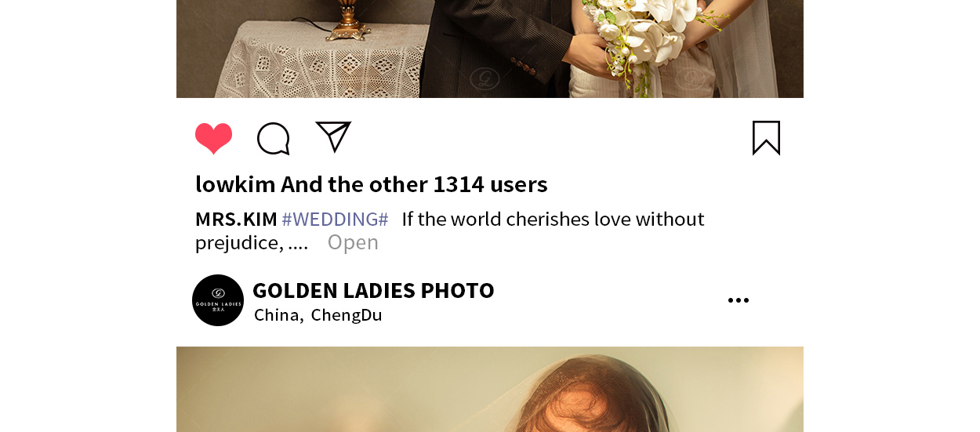Open the bridal veil photo below

click(490, 389)
